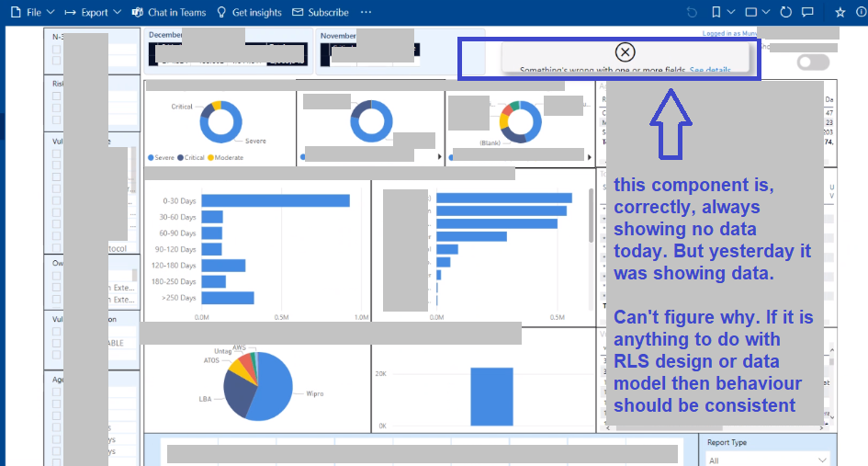
Task: Open the Comments speech bubble icon
Action: (807, 12)
